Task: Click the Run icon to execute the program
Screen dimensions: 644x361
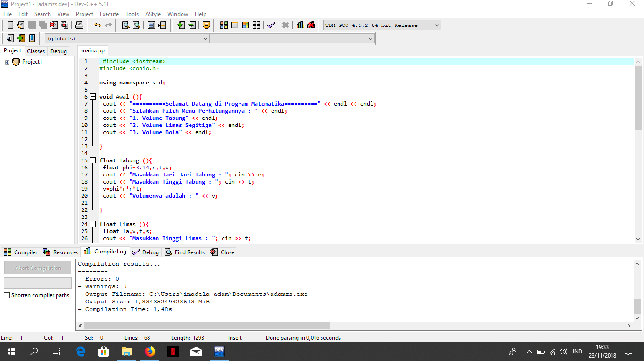Action: tap(235, 25)
